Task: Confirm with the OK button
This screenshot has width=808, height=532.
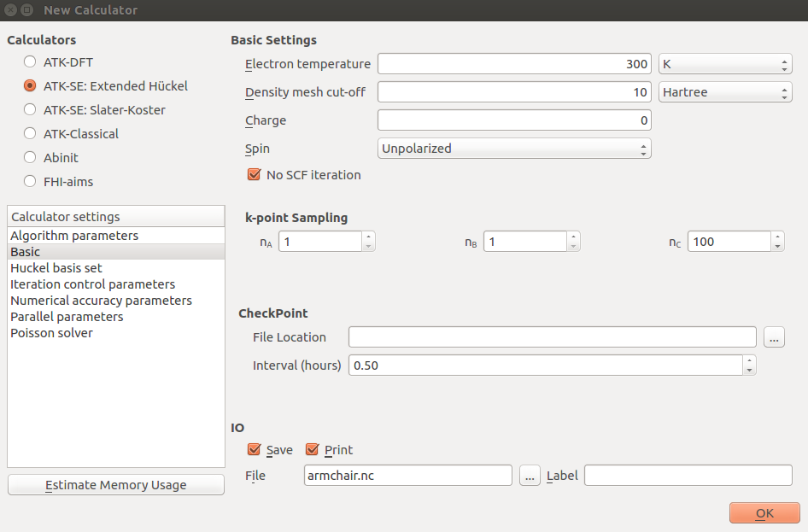Action: click(x=764, y=513)
